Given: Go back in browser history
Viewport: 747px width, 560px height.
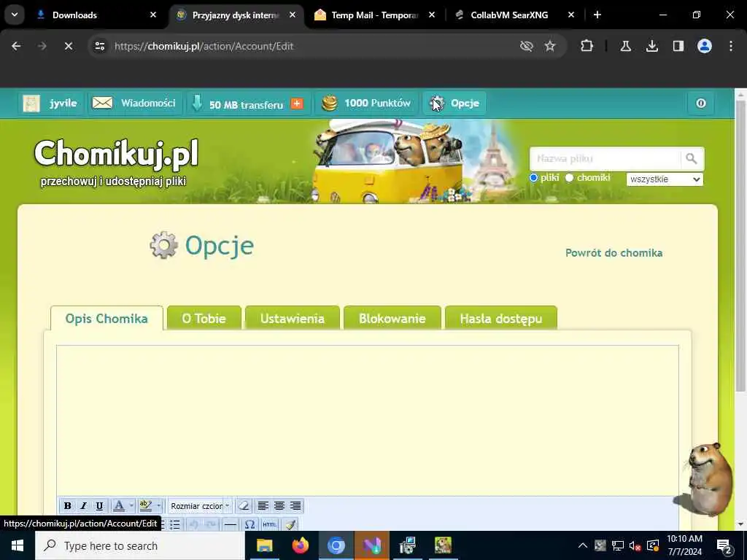Looking at the screenshot, I should click(x=16, y=46).
